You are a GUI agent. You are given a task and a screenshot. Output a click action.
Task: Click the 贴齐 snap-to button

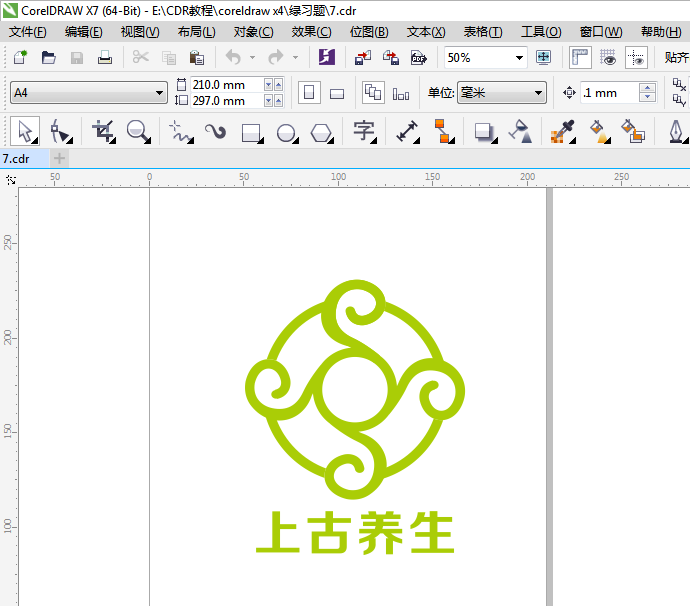(675, 58)
